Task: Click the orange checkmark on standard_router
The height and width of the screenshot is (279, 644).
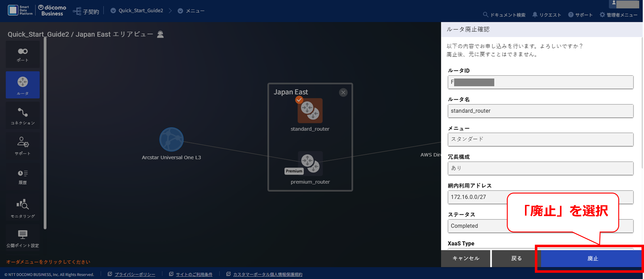Action: click(299, 100)
